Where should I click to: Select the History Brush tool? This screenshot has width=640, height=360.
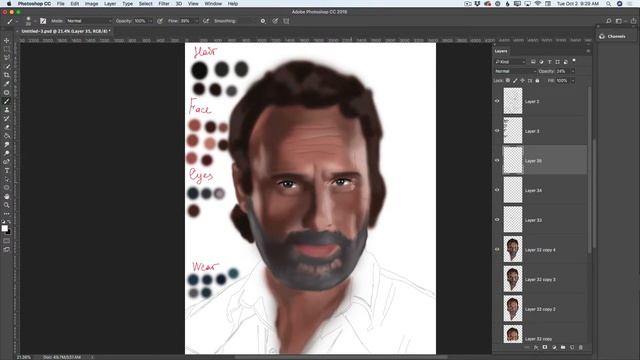tap(7, 118)
